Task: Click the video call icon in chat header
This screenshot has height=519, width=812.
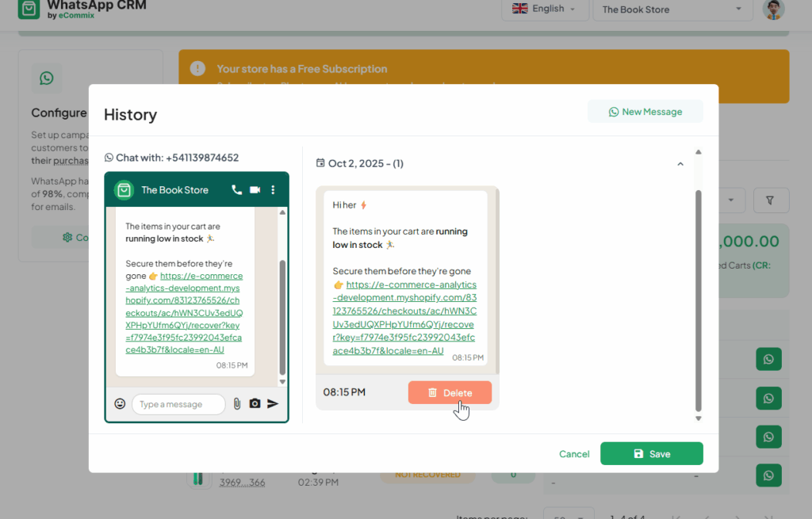Action: pos(255,190)
